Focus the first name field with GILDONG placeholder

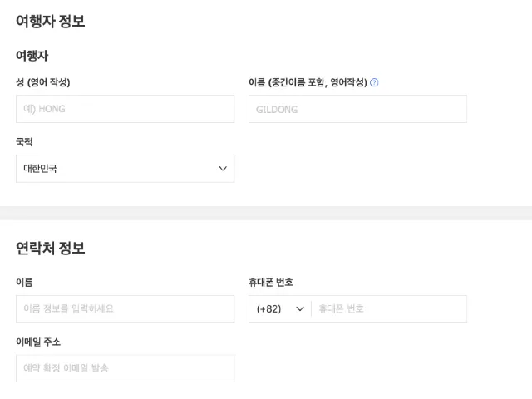[357, 109]
